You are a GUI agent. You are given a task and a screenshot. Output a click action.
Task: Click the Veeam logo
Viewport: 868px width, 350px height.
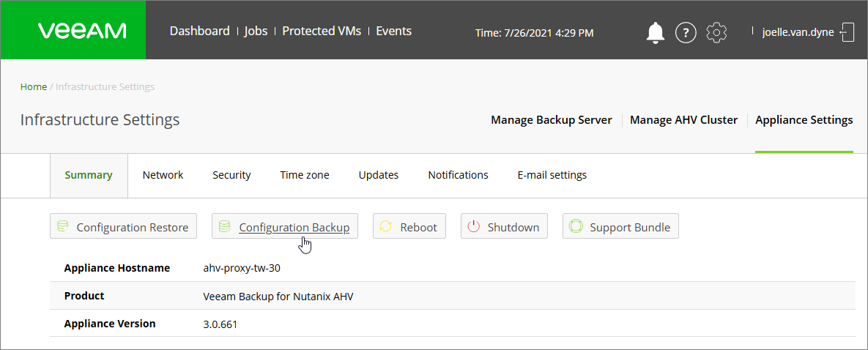coord(82,31)
